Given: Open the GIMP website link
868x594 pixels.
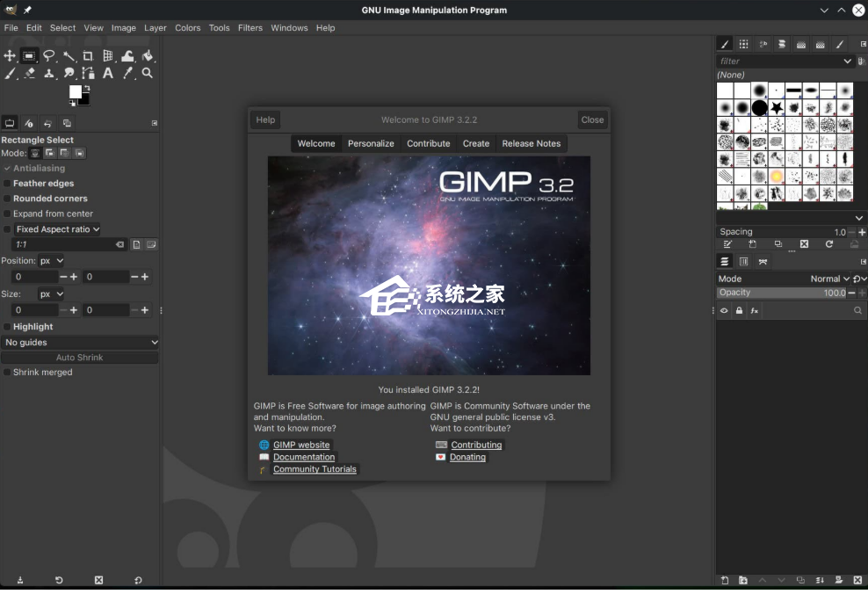Looking at the screenshot, I should pos(301,445).
